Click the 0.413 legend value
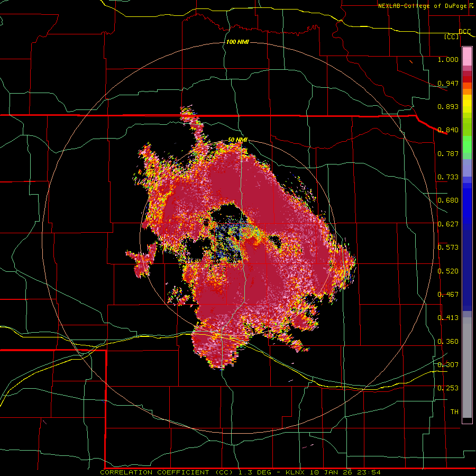 (x=448, y=318)
